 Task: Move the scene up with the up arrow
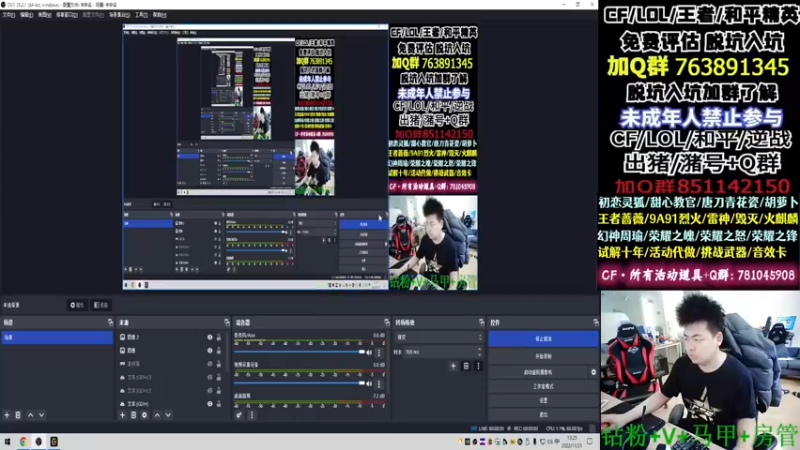(31, 415)
